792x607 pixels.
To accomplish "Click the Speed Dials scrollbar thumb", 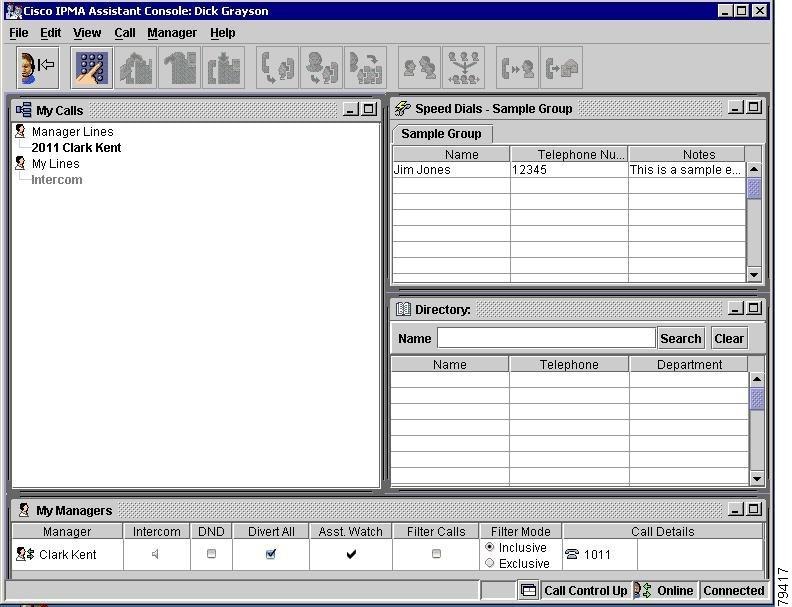I will click(754, 189).
